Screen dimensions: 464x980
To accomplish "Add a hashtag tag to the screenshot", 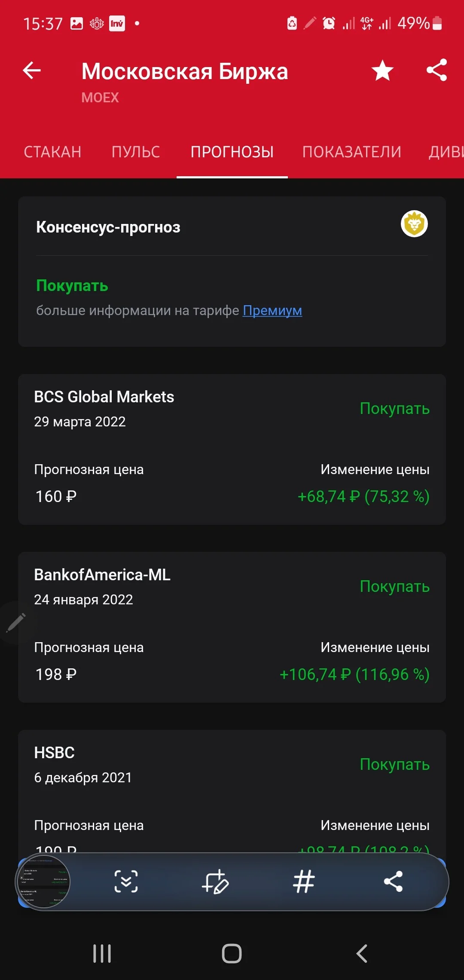I will click(304, 881).
